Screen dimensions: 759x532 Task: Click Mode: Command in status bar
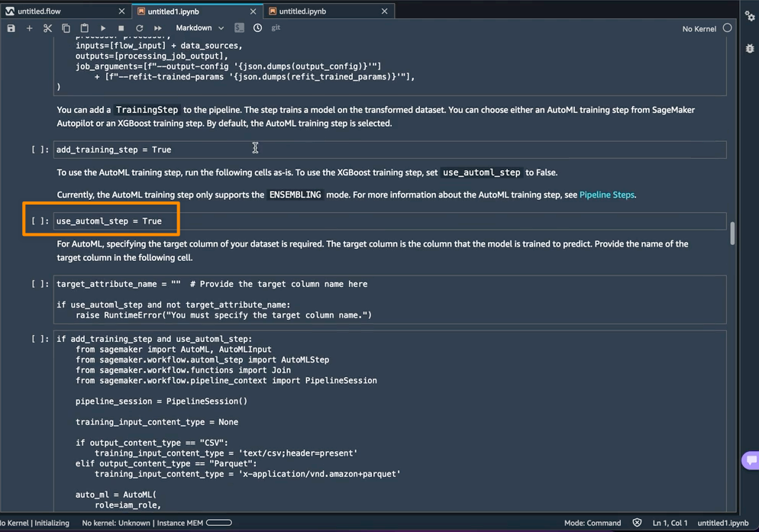[593, 524]
